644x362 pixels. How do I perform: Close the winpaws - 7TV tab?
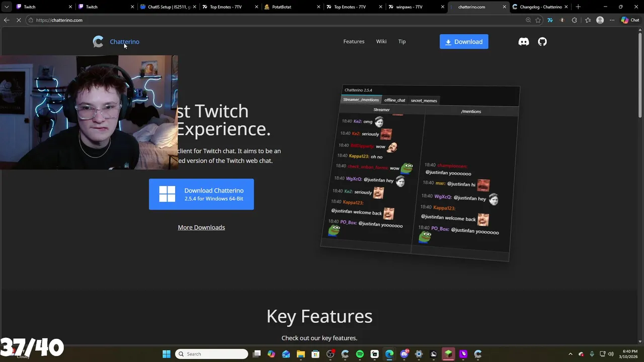(443, 7)
